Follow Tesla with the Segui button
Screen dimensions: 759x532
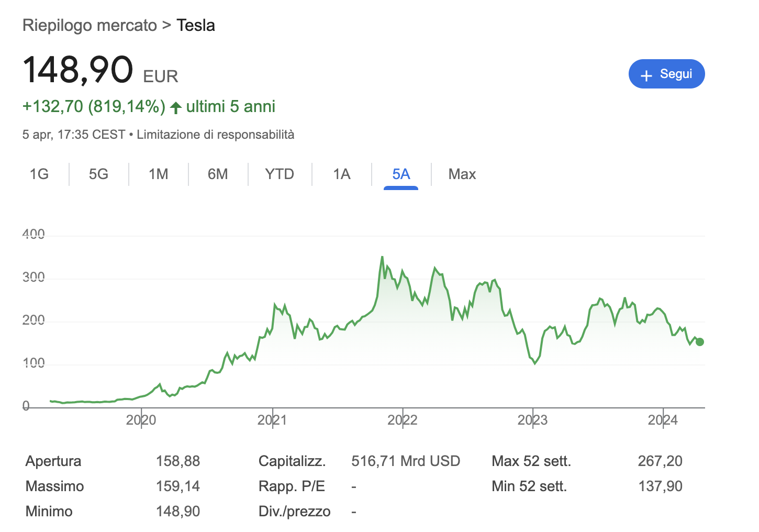(666, 74)
